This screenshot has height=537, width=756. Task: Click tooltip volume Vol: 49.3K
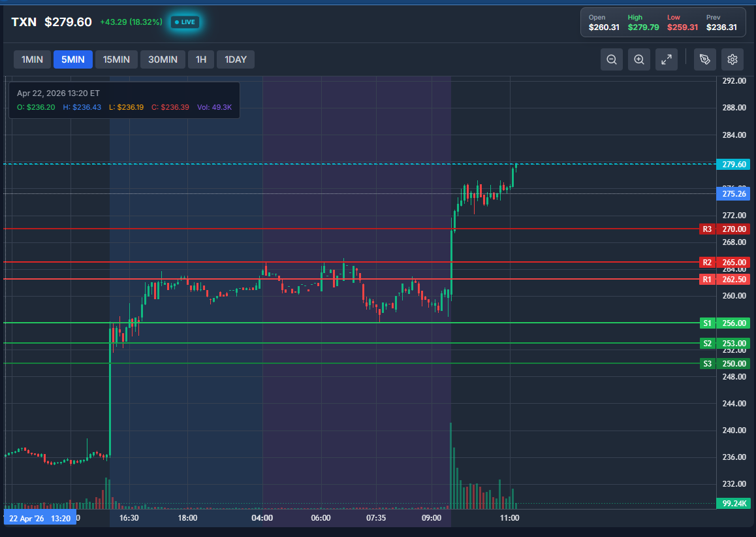click(215, 107)
